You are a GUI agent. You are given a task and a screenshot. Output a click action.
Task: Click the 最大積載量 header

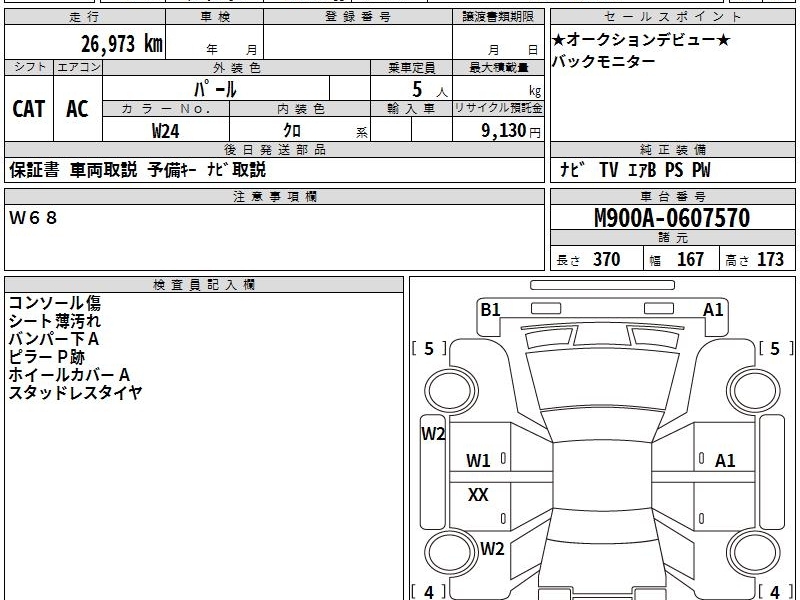coord(498,67)
